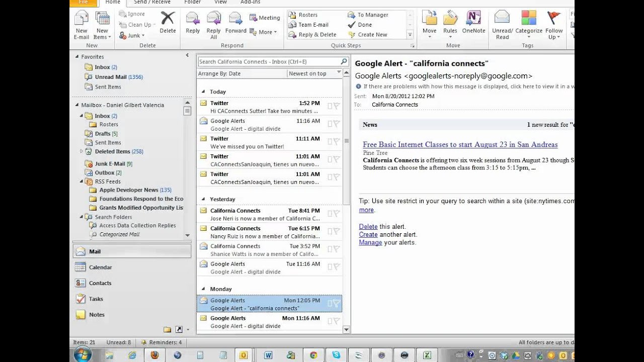Open the File tab
The width and height of the screenshot is (644, 362).
[x=83, y=2]
